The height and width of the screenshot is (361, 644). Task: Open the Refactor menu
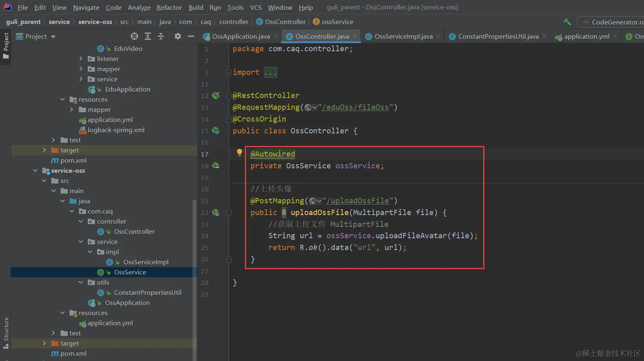tap(169, 7)
